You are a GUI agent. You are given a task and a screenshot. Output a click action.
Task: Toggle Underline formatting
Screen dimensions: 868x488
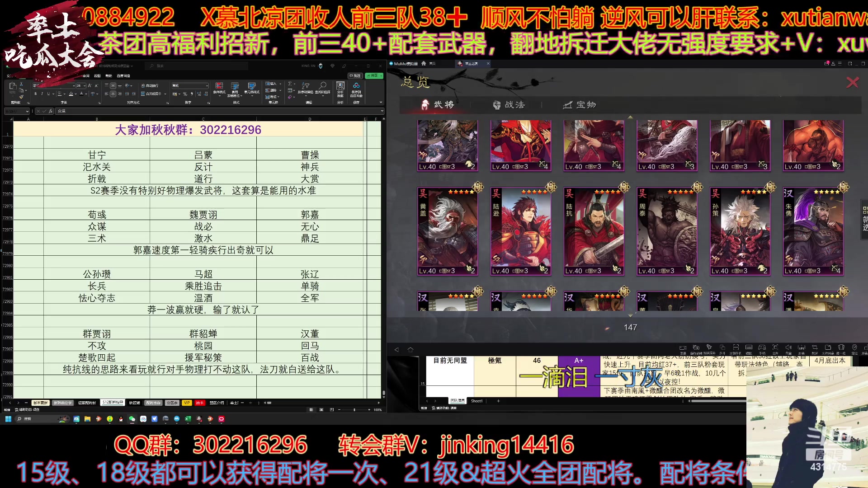[x=48, y=94]
